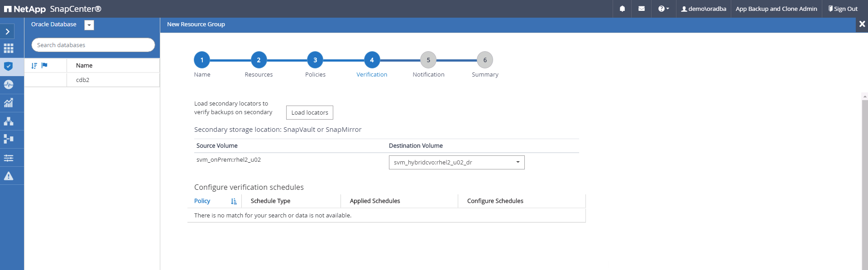
Task: Open the Oracle Database view dropdown
Action: 89,25
